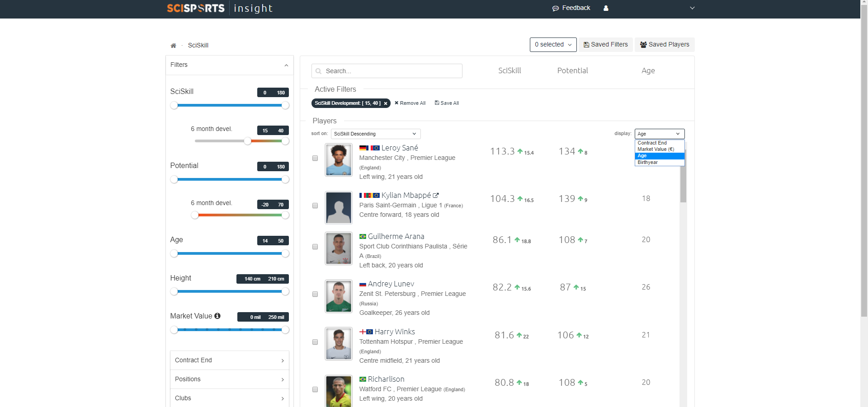Click the Age slider left handle
The image size is (868, 407).
(x=174, y=253)
